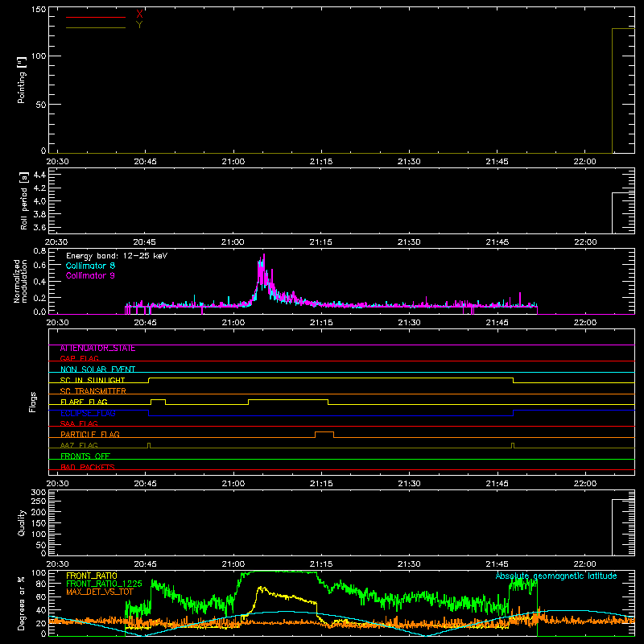644x644 pixels.
Task: Click the Quality axis title
Action: point(22,522)
